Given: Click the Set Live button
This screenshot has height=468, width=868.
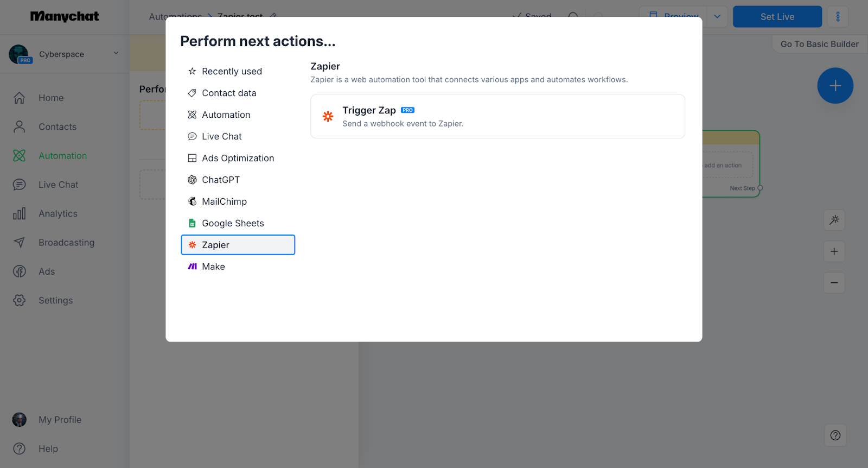Looking at the screenshot, I should point(777,16).
